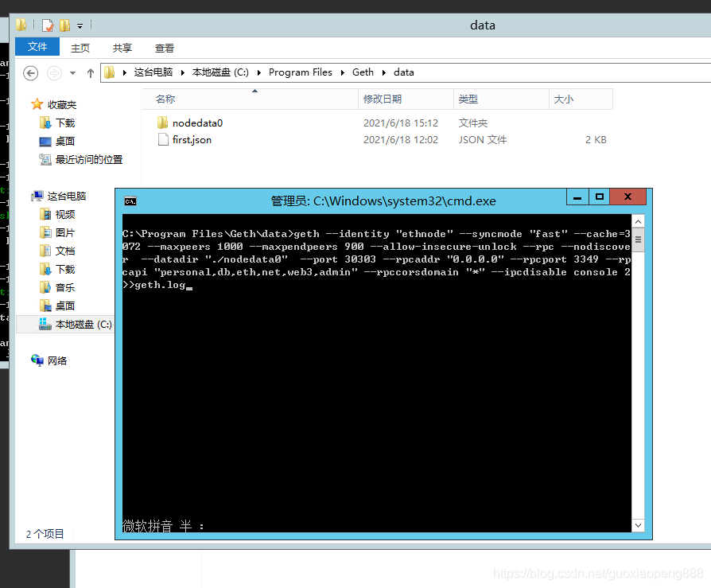This screenshot has height=588, width=711.
Task: Open recent locations dropdown arrow
Action: (72, 73)
